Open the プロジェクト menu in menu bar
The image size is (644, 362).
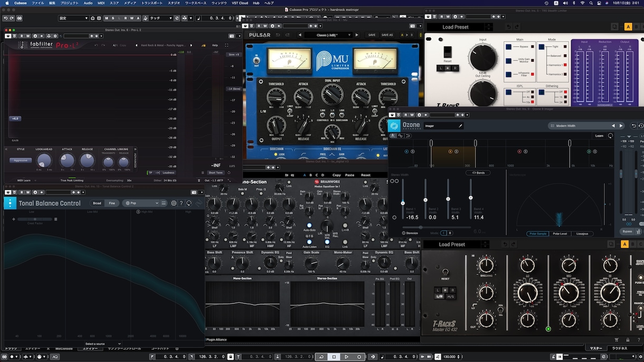coord(69,3)
